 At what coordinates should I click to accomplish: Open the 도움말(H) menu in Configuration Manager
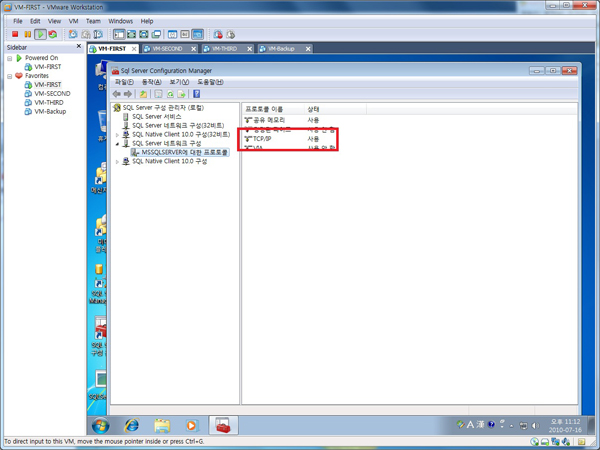click(210, 82)
